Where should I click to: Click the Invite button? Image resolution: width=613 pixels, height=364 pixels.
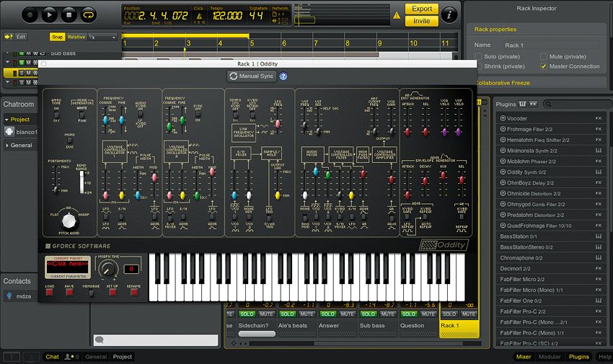[421, 21]
